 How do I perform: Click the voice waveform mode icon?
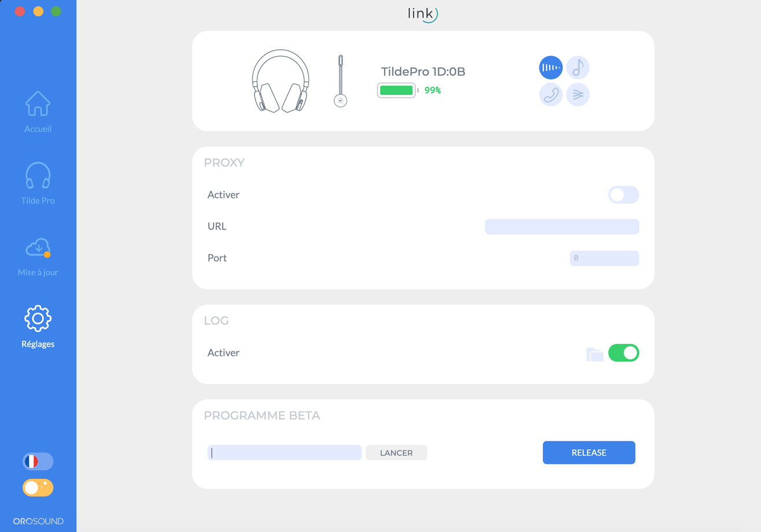(x=551, y=68)
